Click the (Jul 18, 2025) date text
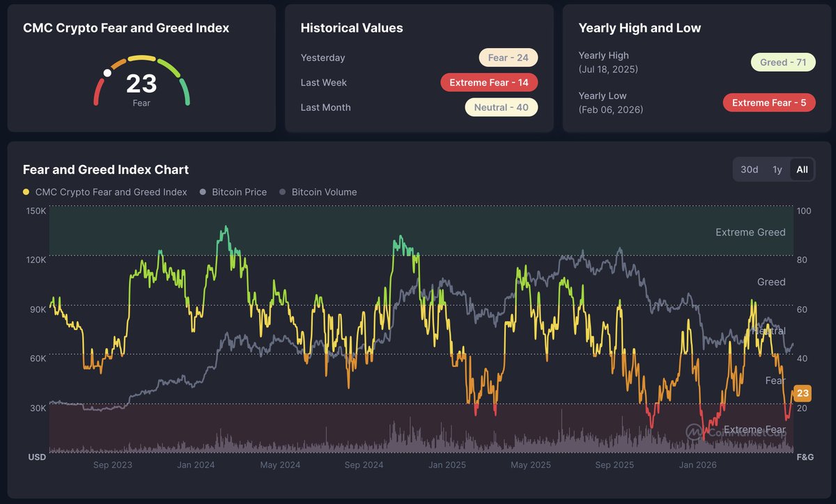 click(x=608, y=70)
